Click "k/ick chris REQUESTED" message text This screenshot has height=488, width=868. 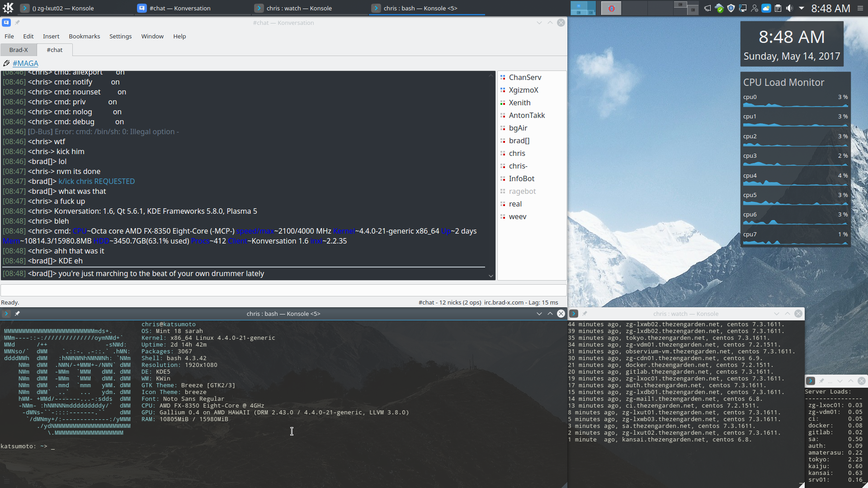pyautogui.click(x=97, y=181)
